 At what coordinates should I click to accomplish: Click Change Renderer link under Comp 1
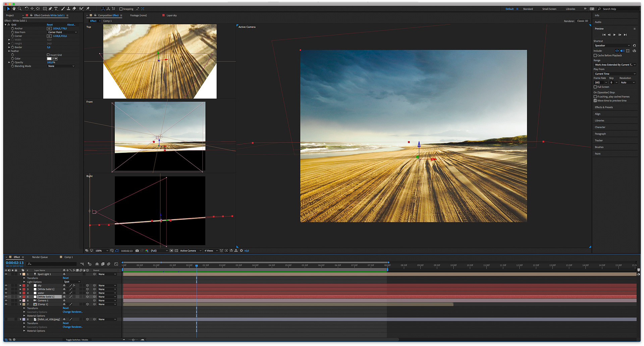pyautogui.click(x=72, y=312)
